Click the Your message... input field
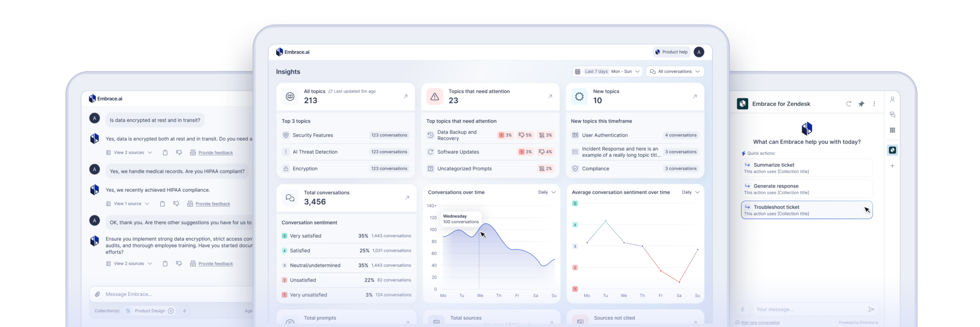The width and height of the screenshot is (980, 327). pos(816,310)
